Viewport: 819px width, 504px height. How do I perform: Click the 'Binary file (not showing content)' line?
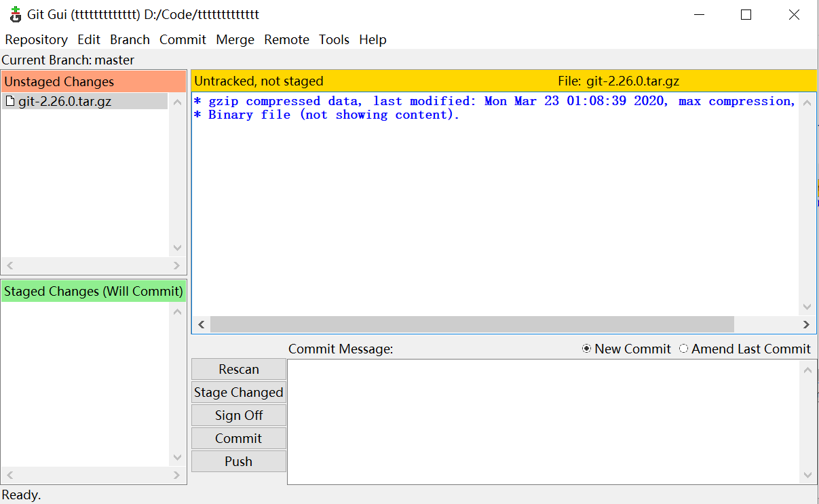326,115
